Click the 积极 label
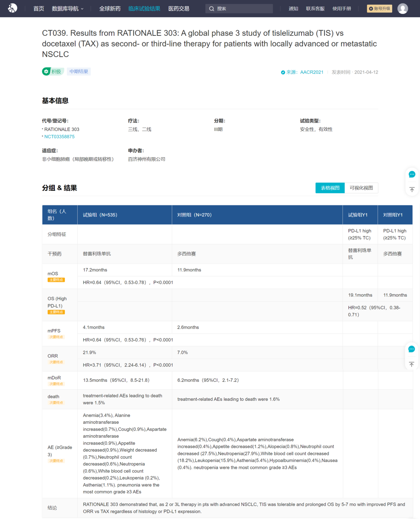Viewport: 420px width, 519px height. click(56, 72)
